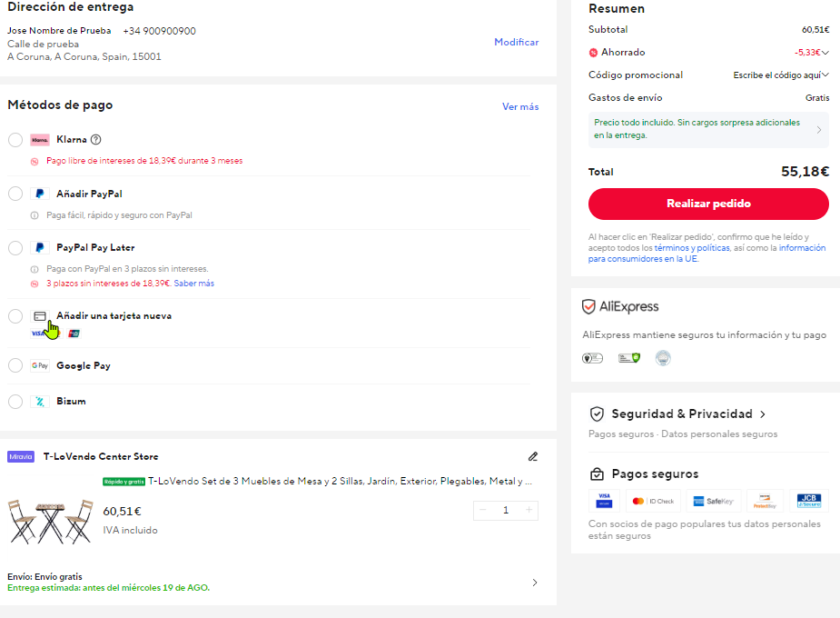Click the Entrega estimada delivery date text
The width and height of the screenshot is (840, 618).
(x=109, y=588)
